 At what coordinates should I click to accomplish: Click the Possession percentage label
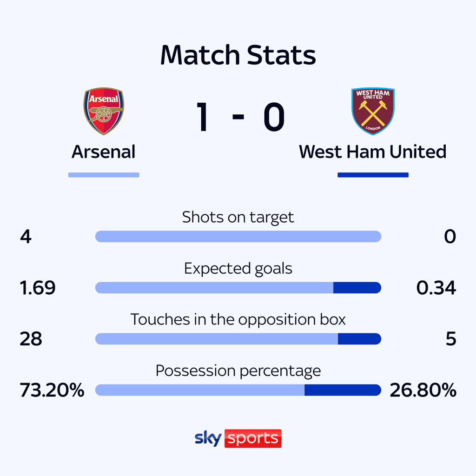pyautogui.click(x=238, y=371)
